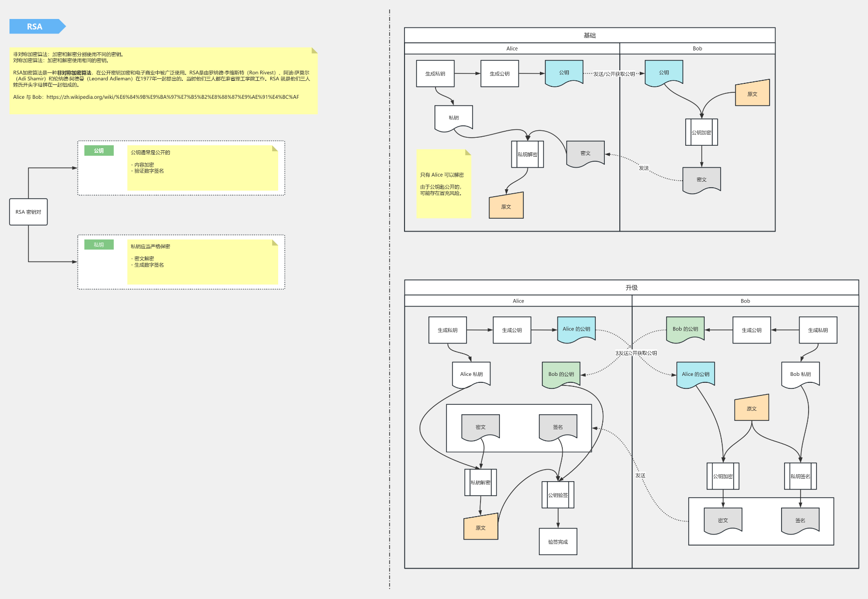Click the blue RSA title tag
The image size is (868, 599).
35,26
